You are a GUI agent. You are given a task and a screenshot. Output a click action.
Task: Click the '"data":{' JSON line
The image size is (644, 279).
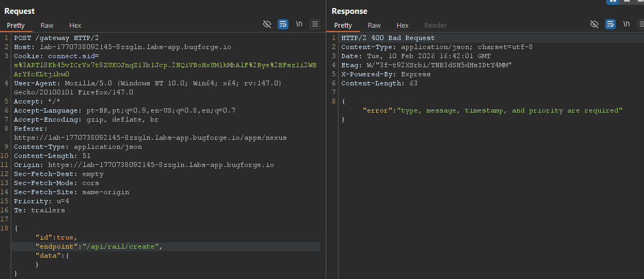52,256
